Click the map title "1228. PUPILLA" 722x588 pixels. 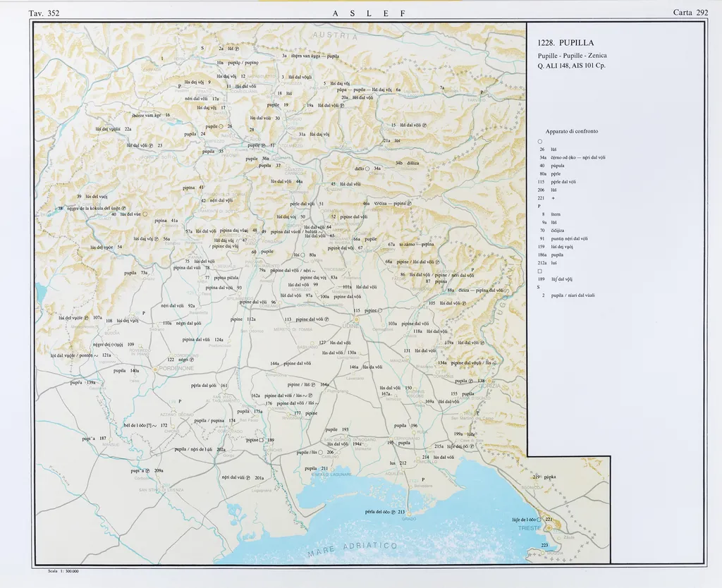tap(565, 42)
